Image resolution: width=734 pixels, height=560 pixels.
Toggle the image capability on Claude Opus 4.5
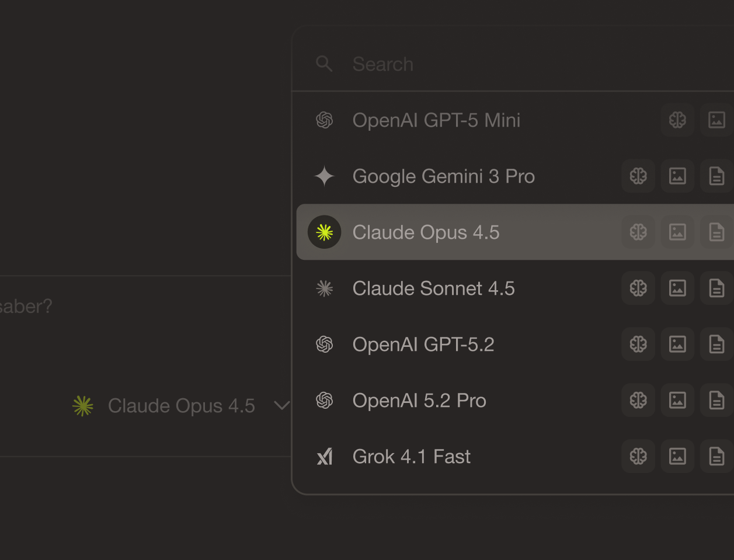click(677, 232)
